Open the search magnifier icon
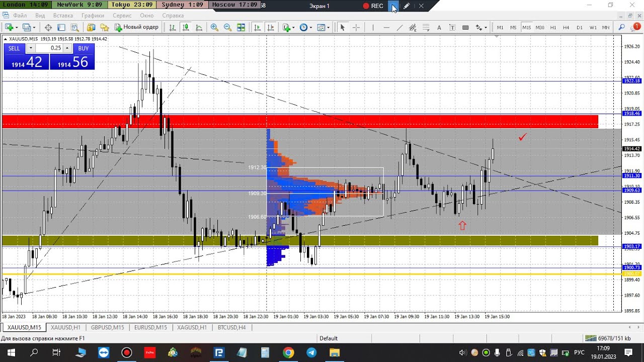This screenshot has width=644, height=362. pyautogui.click(x=621, y=27)
